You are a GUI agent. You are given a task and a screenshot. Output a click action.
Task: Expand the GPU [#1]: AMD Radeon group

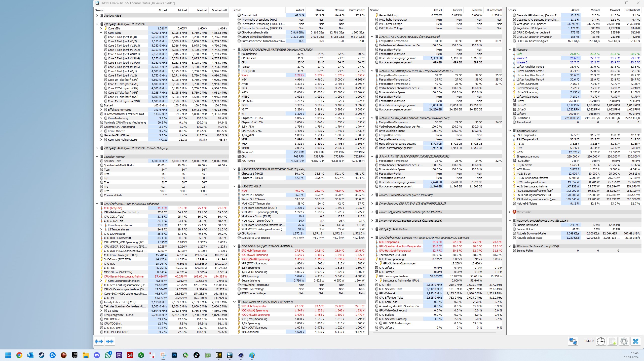[372, 229]
